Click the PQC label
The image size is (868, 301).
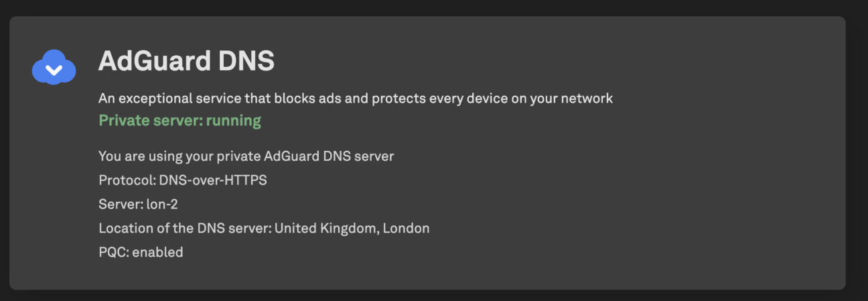[113, 252]
